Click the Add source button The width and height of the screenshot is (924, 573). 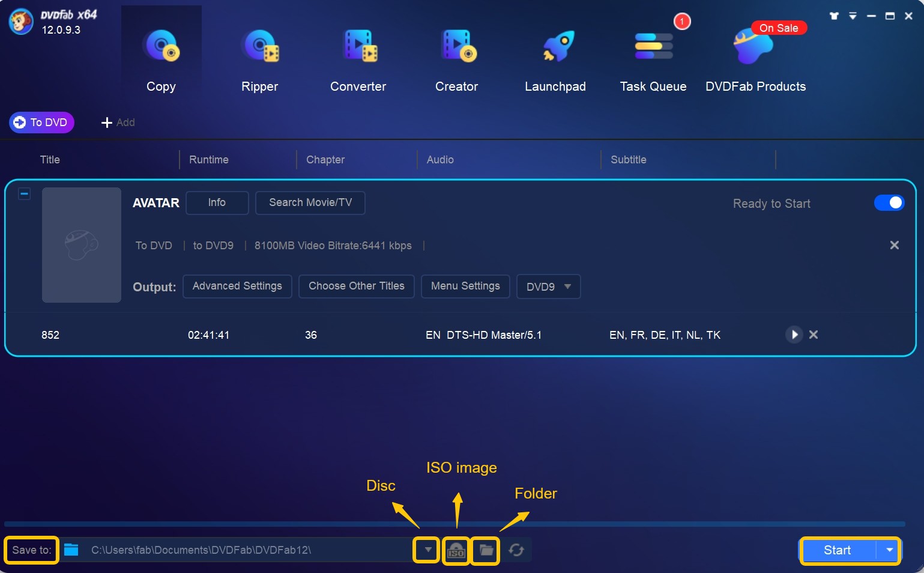point(118,123)
